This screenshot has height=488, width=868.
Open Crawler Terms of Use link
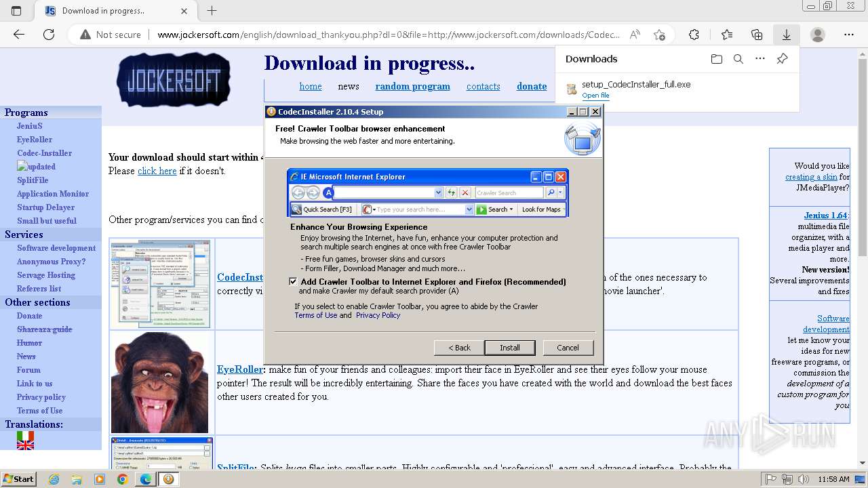pos(315,315)
